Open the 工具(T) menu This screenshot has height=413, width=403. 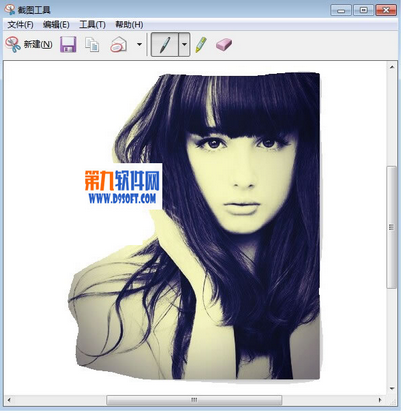[92, 25]
